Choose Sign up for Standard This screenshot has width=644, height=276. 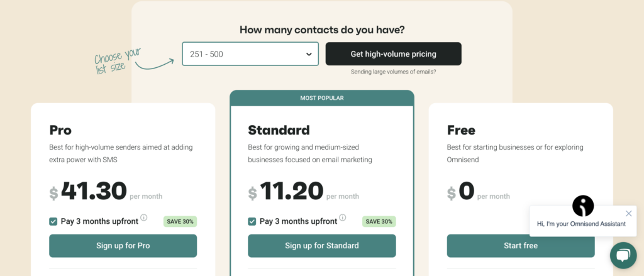coord(322,246)
